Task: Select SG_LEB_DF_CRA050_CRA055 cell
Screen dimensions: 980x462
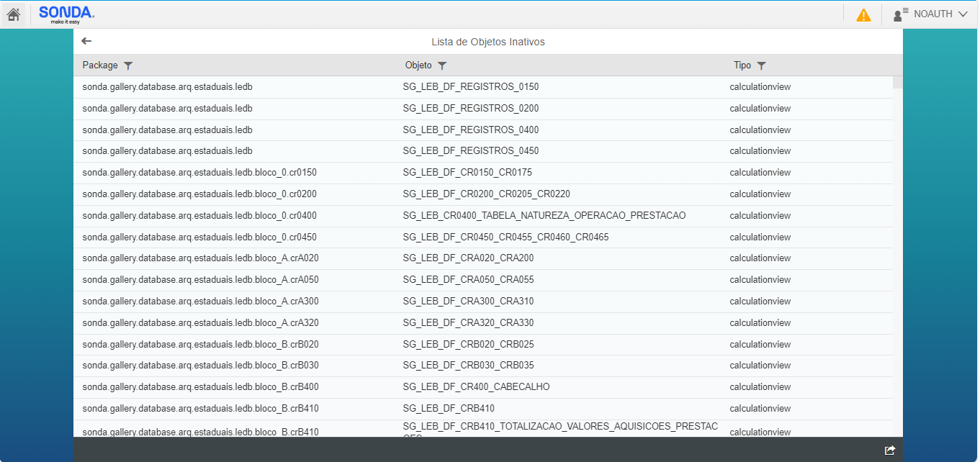Action: coord(468,280)
